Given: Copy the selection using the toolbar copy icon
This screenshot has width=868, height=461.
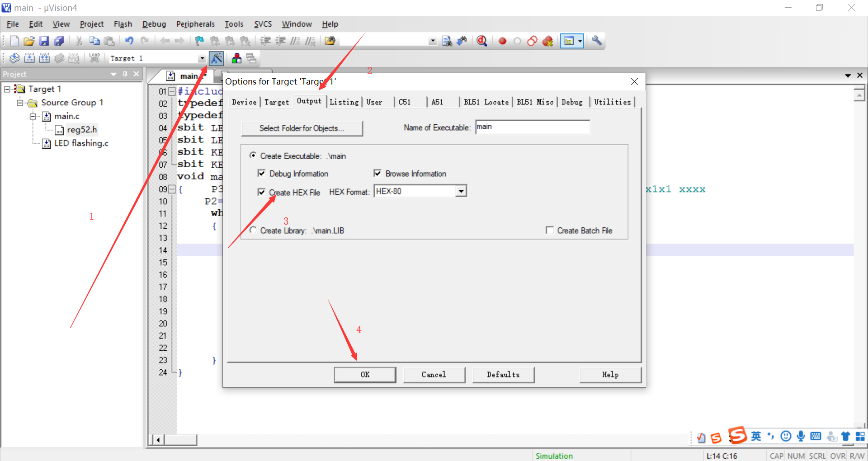Looking at the screenshot, I should pos(94,41).
